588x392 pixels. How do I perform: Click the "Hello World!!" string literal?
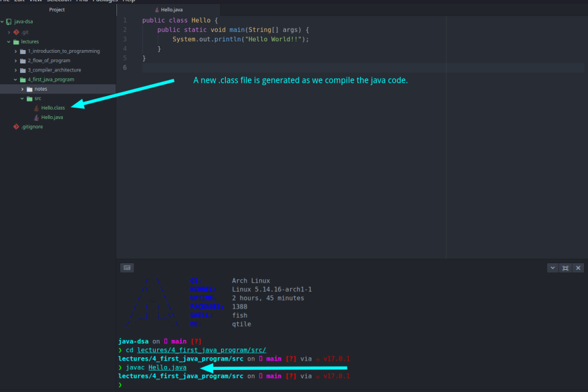(273, 39)
